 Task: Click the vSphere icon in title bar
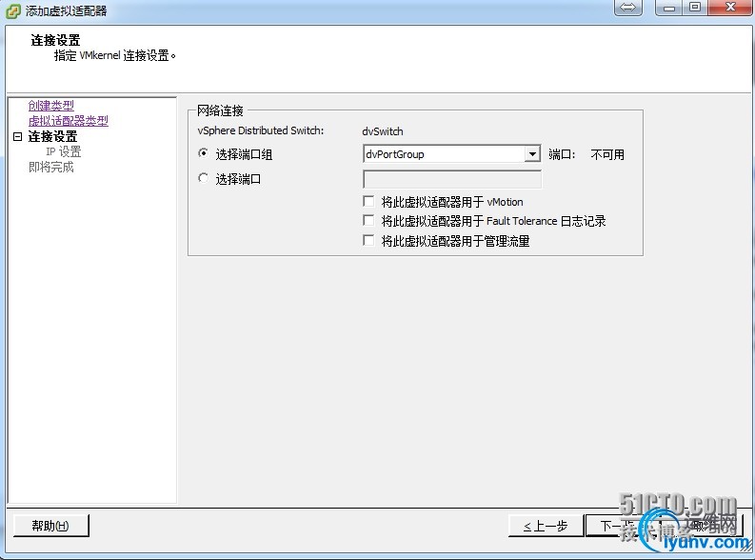(x=13, y=10)
